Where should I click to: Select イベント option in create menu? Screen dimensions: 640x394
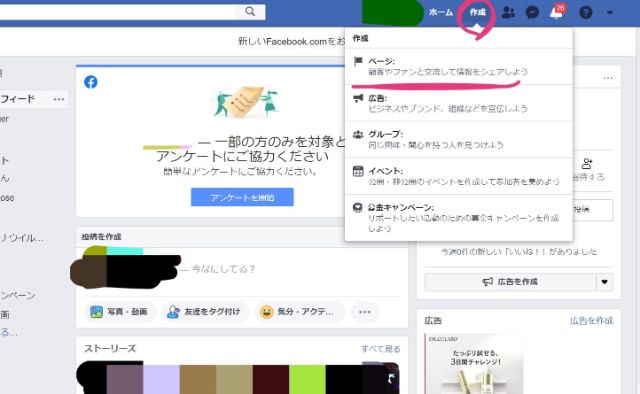click(459, 176)
